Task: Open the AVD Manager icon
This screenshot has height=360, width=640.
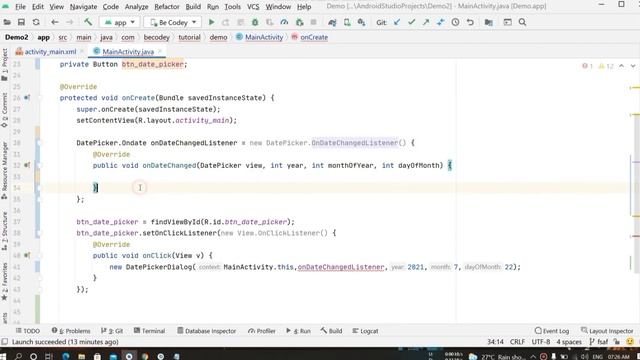Action: pyautogui.click(x=347, y=22)
